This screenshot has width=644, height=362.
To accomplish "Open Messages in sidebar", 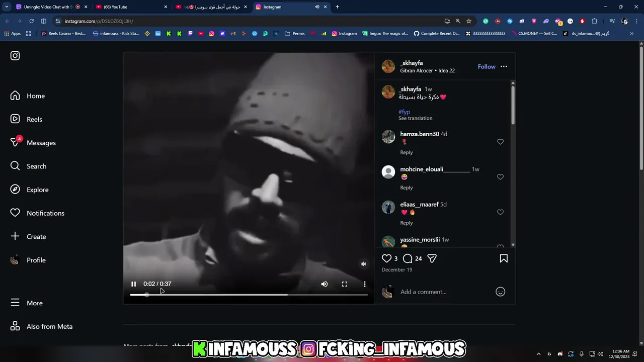I will tap(33, 143).
